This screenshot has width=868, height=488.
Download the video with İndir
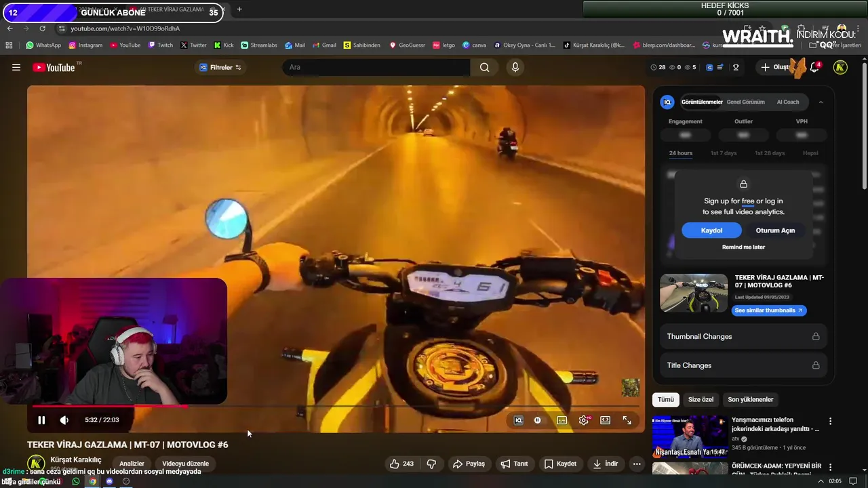click(x=605, y=464)
